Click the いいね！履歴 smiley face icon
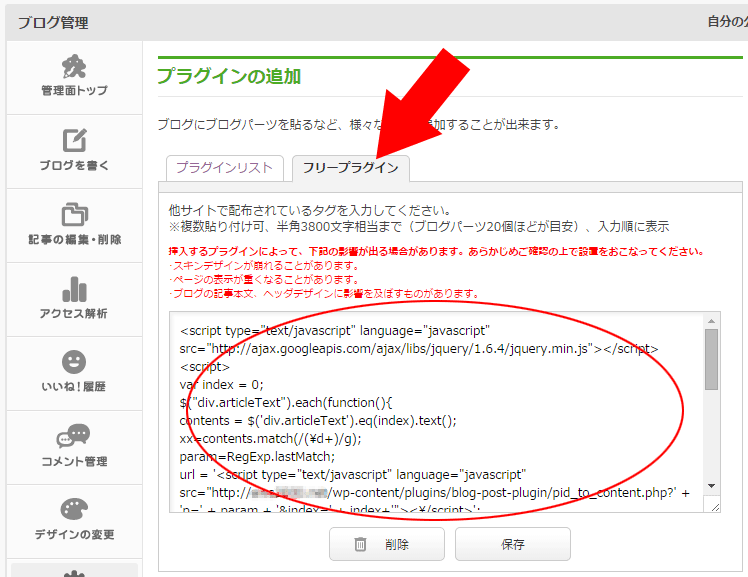 coord(74,361)
